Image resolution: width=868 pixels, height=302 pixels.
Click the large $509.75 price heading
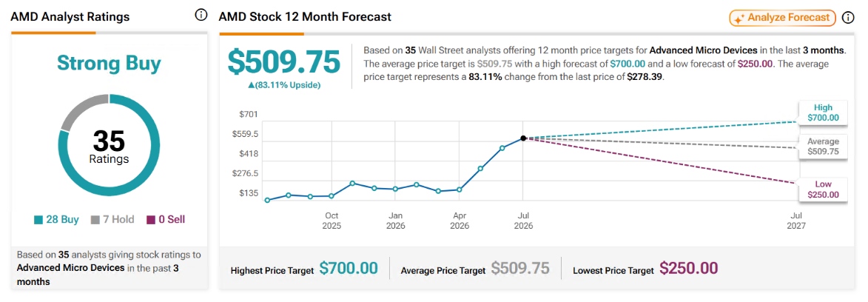coord(284,61)
